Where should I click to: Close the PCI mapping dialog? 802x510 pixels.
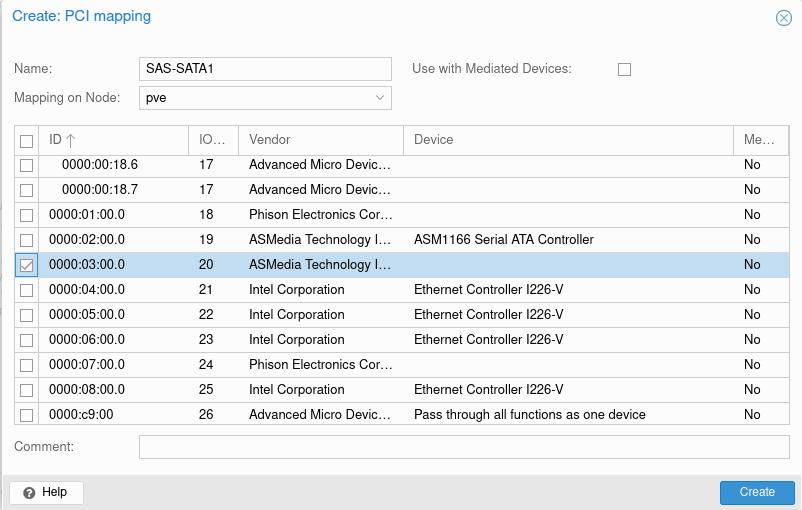(x=784, y=18)
